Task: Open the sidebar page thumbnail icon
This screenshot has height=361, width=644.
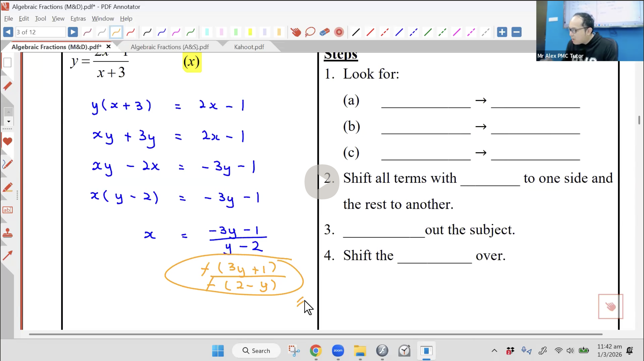Action: (7, 63)
